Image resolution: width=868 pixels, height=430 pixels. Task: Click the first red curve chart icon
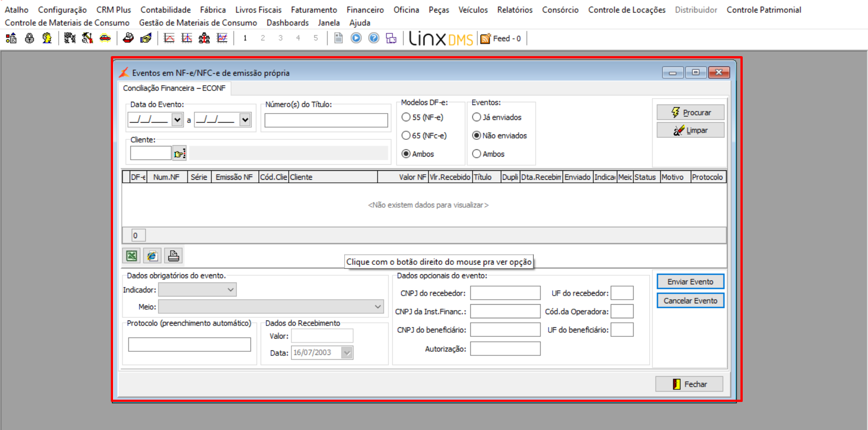pos(169,38)
